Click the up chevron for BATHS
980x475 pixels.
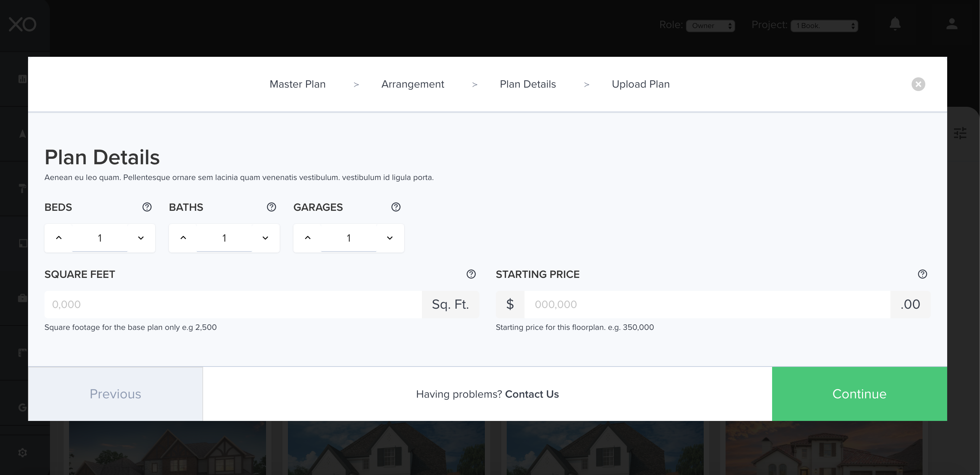point(183,238)
